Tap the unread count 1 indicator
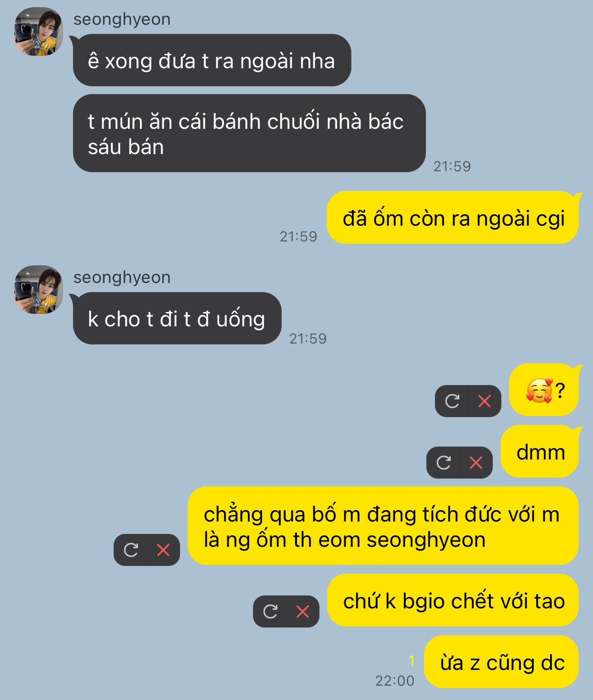This screenshot has height=700, width=593. point(411,661)
